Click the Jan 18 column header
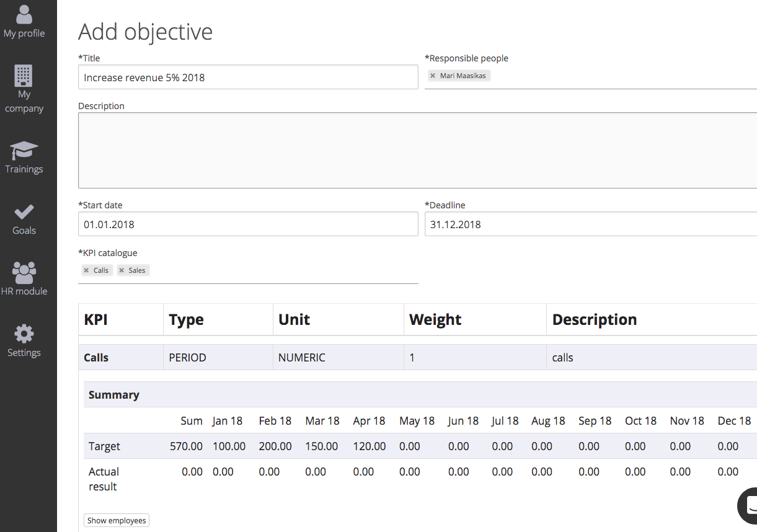757x532 pixels. pyautogui.click(x=228, y=421)
